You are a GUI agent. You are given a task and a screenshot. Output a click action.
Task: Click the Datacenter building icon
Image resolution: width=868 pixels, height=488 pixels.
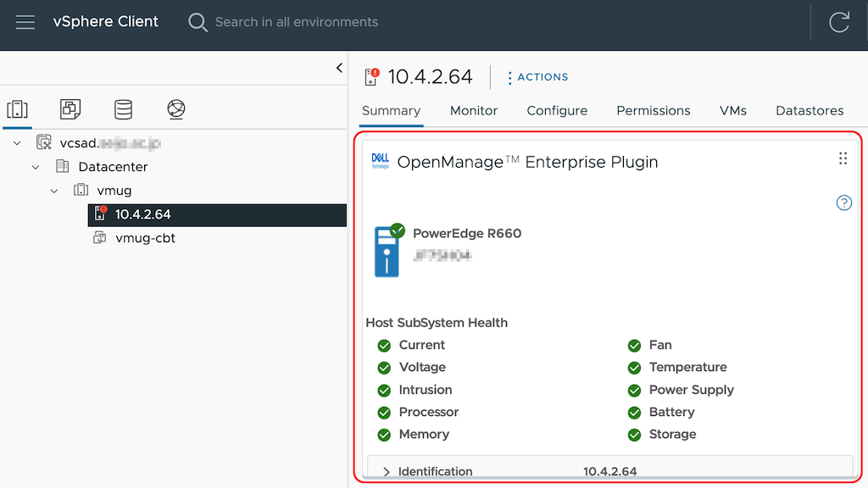63,166
